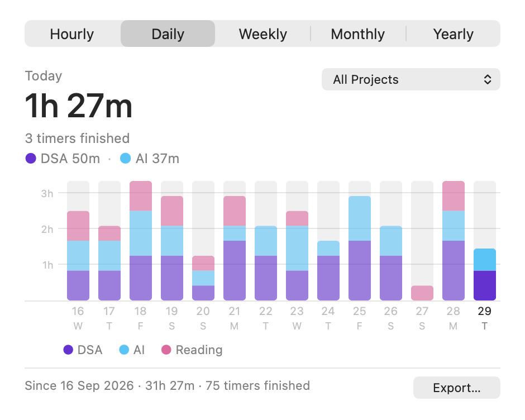Select the bar for day 16
525x420 pixels.
[78, 256]
